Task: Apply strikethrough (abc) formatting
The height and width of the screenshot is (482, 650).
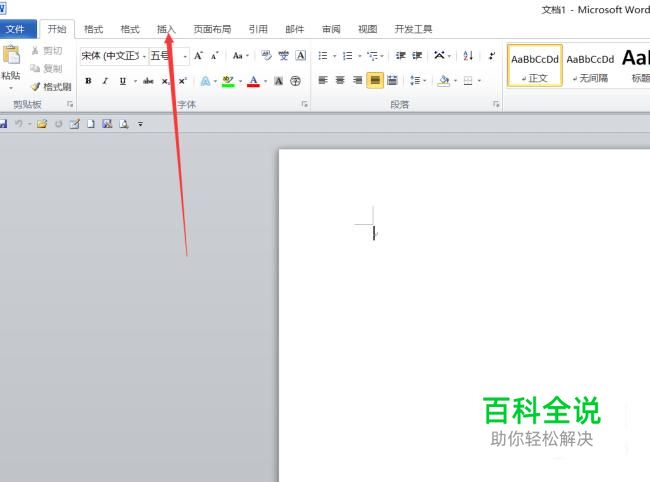Action: pyautogui.click(x=148, y=81)
